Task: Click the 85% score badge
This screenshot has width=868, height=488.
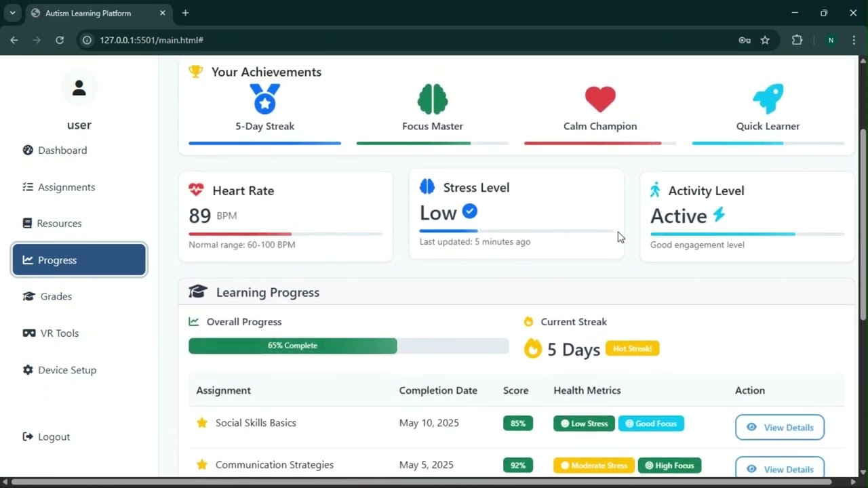Action: [x=518, y=424]
